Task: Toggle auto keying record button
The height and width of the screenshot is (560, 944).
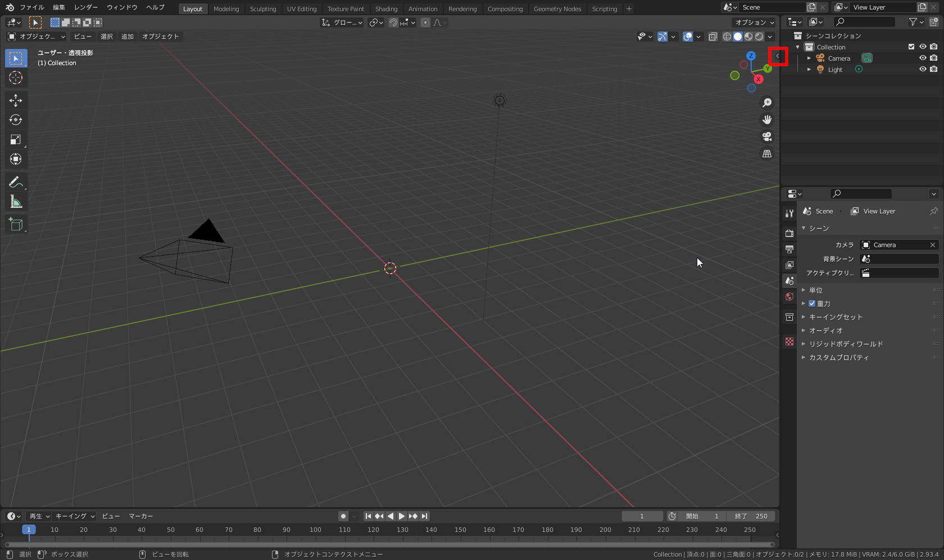Action: coord(343,516)
